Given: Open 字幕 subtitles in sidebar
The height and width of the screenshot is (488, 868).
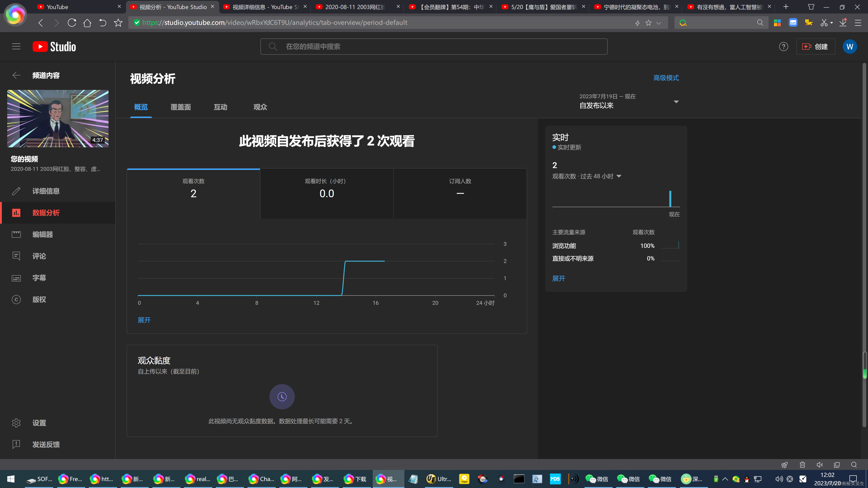Looking at the screenshot, I should (x=39, y=278).
